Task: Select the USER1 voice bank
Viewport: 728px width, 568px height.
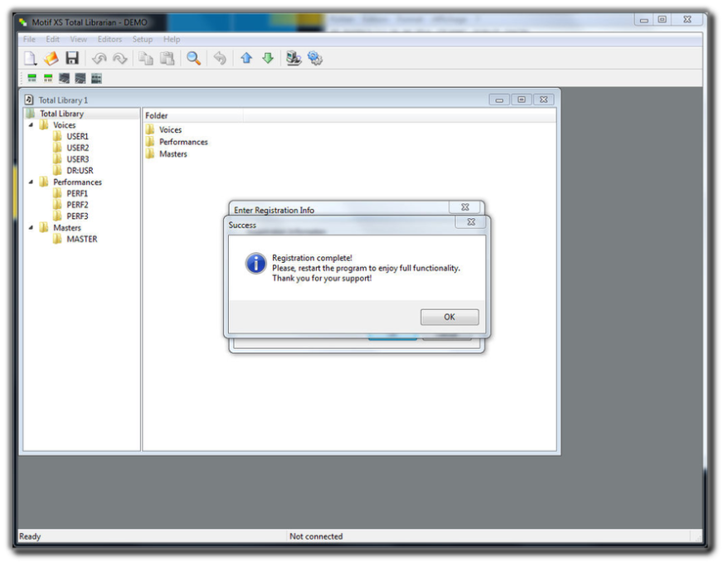Action: pos(77,137)
